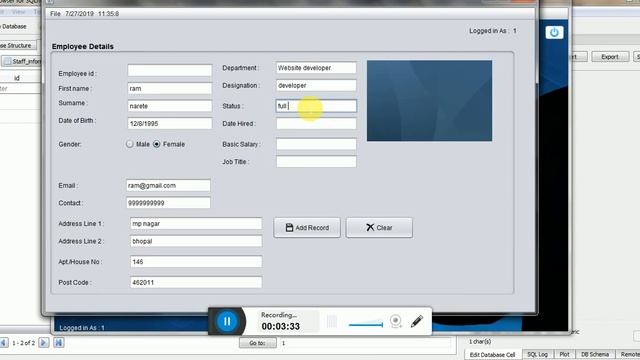
Task: Go to next record page in DB Browser
Action: tap(44, 342)
